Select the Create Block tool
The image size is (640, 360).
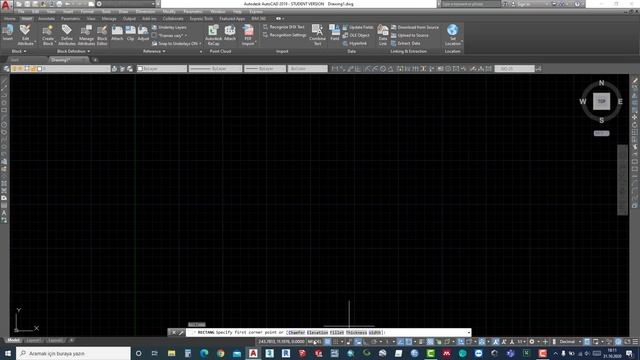coord(48,34)
